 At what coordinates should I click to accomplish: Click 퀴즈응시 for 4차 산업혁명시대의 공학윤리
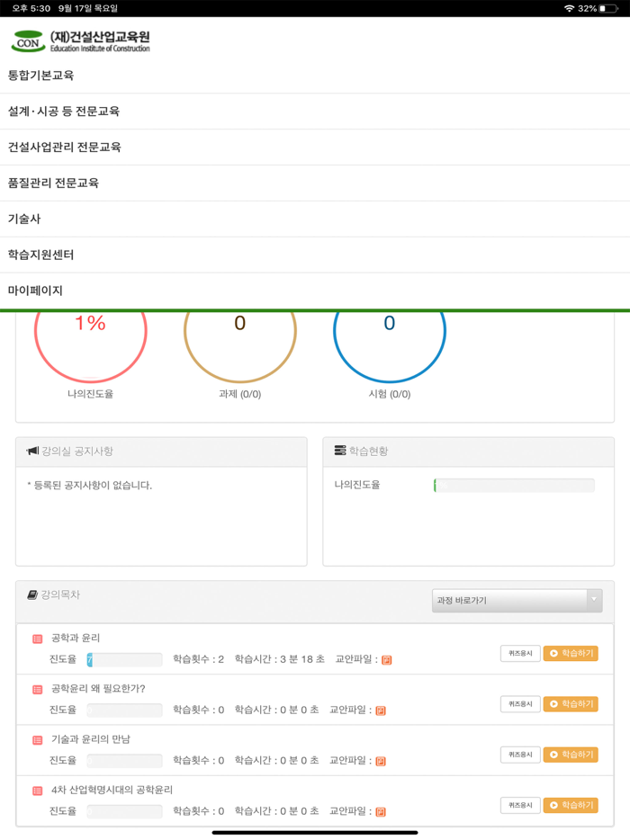click(x=520, y=805)
